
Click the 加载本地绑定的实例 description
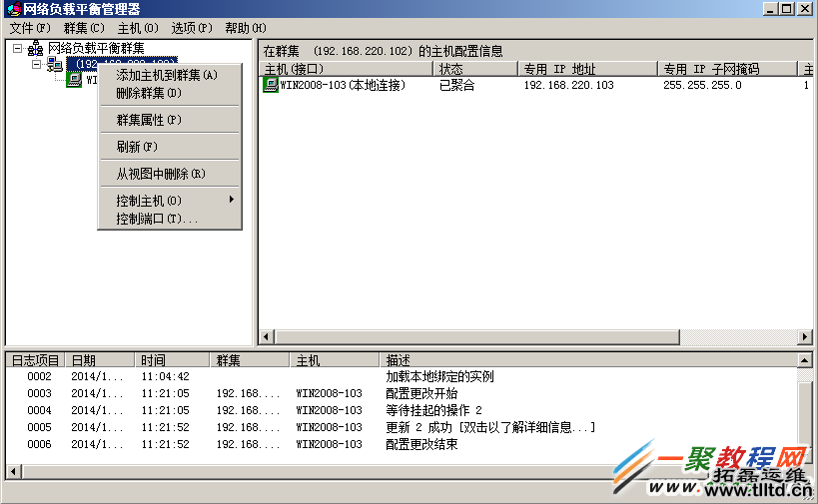pyautogui.click(x=439, y=376)
